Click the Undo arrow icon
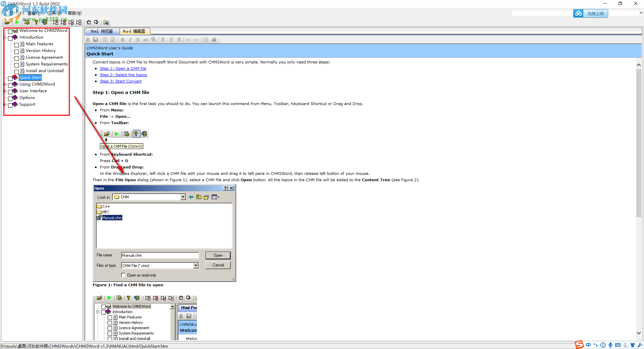The height and width of the screenshot is (349, 644). coord(189,40)
